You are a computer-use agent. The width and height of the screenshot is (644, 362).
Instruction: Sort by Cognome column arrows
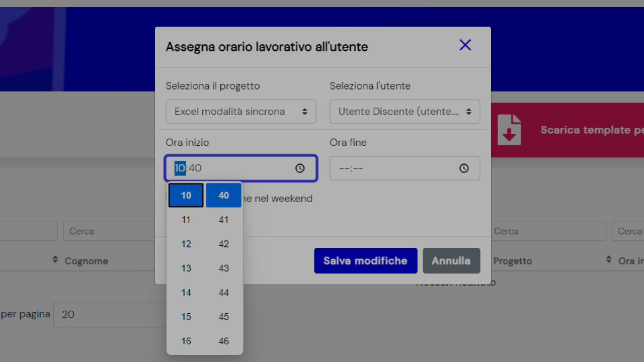click(55, 260)
